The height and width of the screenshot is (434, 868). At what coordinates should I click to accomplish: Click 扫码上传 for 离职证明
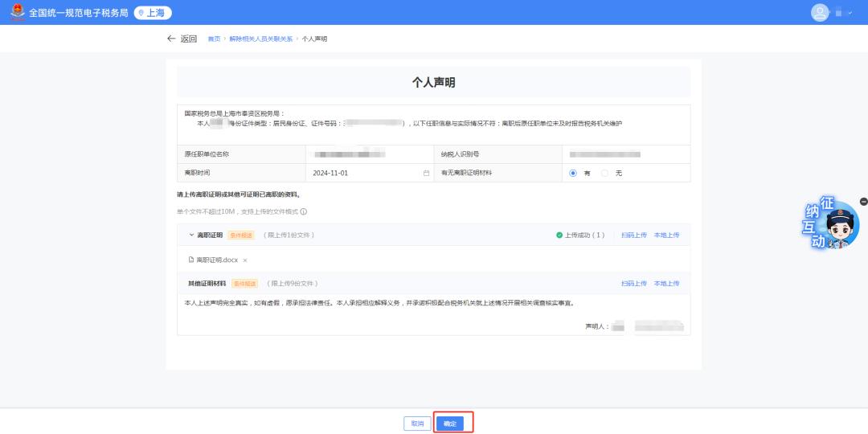point(633,235)
